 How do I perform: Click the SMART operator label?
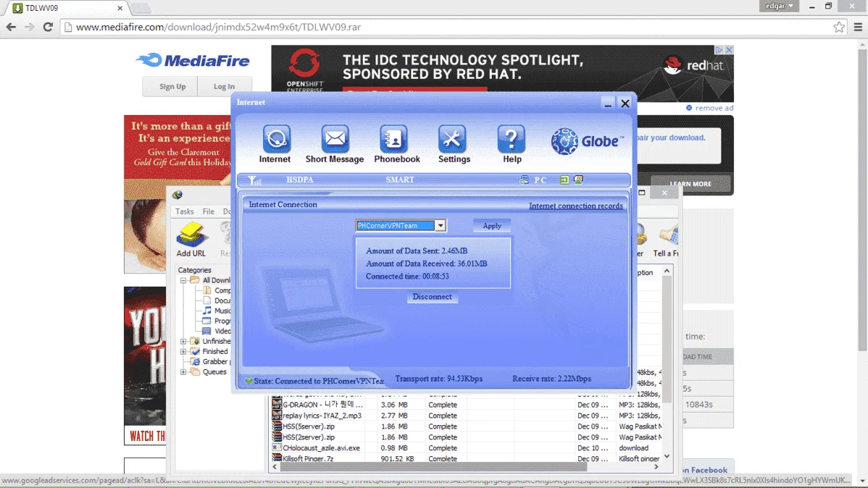click(400, 180)
